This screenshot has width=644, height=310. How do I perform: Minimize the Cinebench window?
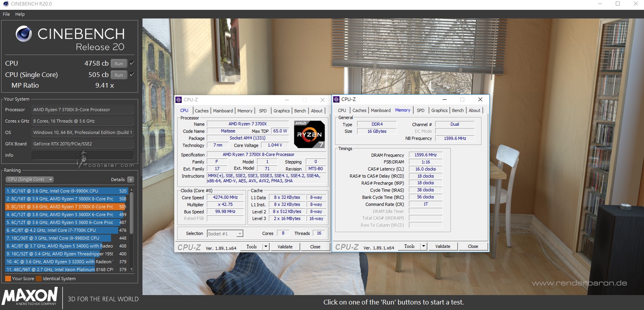tap(600, 4)
